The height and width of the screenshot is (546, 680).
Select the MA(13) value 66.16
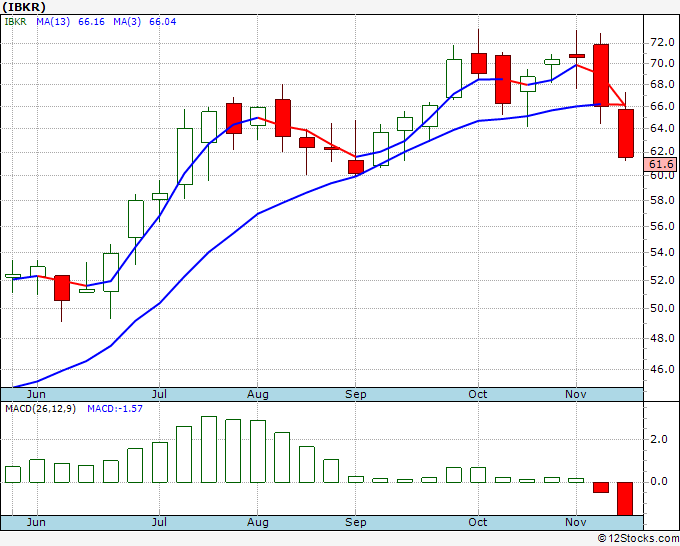pyautogui.click(x=91, y=22)
